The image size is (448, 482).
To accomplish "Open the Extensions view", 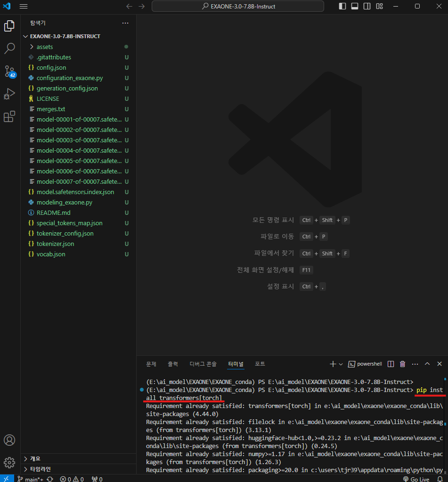I will tap(9, 116).
